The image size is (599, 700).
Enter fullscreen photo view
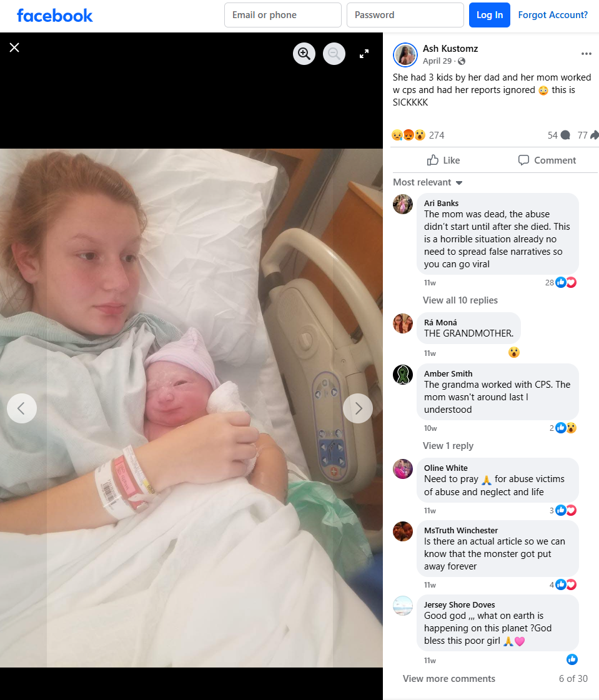click(x=364, y=54)
